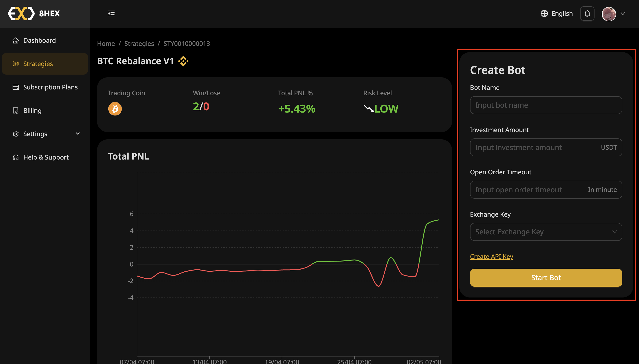Expand the Settings submenu chevron
The width and height of the screenshot is (639, 364).
(x=78, y=134)
